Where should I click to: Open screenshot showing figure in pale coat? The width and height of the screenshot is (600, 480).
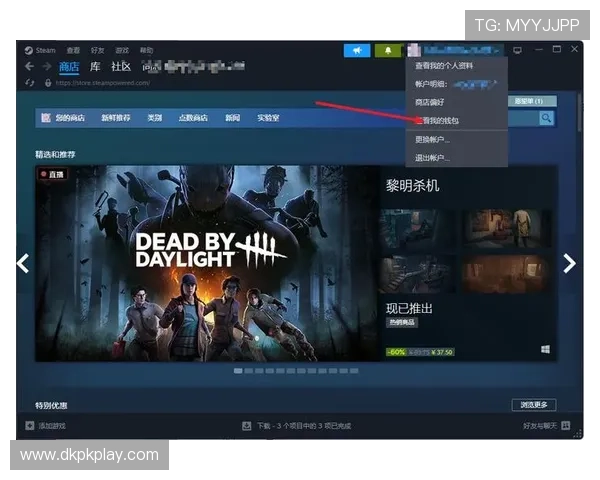507,228
